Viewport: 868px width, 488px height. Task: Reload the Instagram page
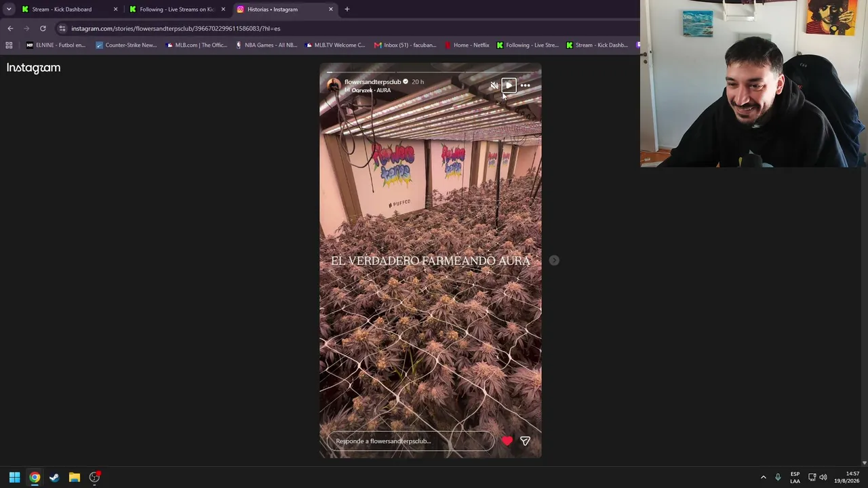(43, 28)
